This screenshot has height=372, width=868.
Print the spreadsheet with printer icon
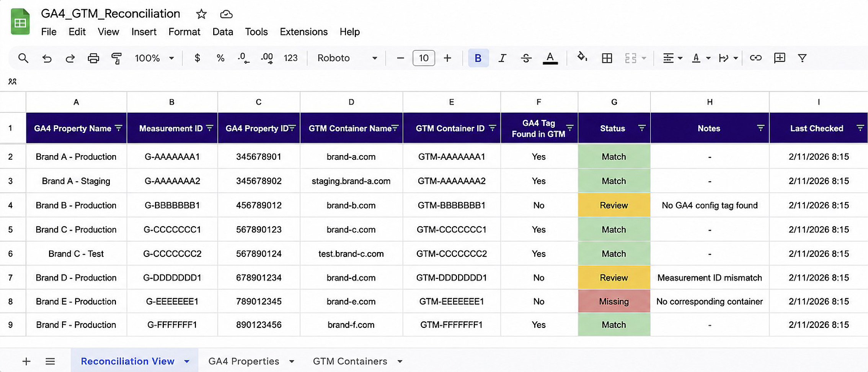(93, 58)
